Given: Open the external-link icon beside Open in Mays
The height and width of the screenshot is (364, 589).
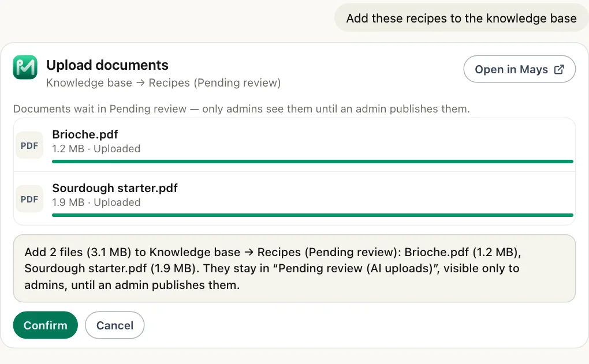Looking at the screenshot, I should [x=559, y=69].
